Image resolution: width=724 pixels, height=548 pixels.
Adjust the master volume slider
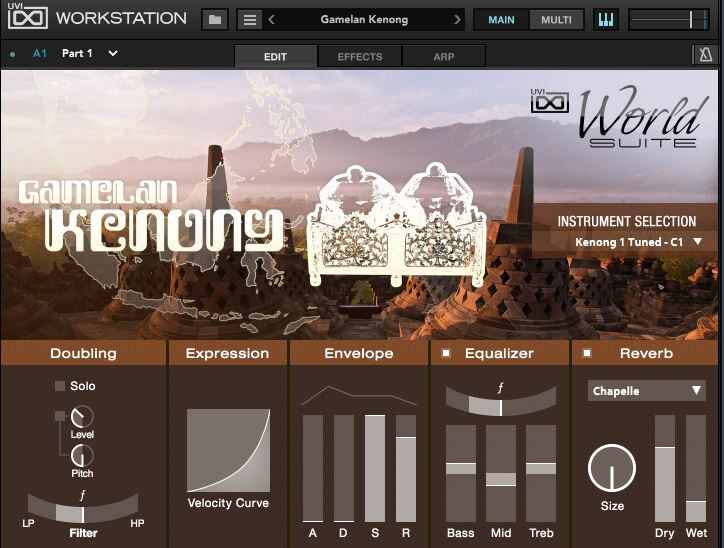[669, 20]
